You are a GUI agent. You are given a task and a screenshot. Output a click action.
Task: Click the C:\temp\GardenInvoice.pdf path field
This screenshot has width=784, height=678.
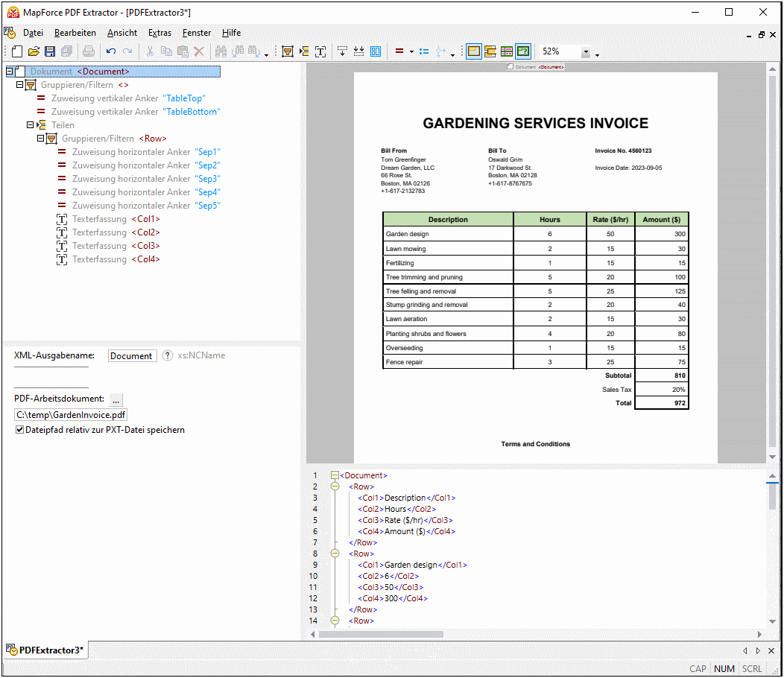(71, 415)
